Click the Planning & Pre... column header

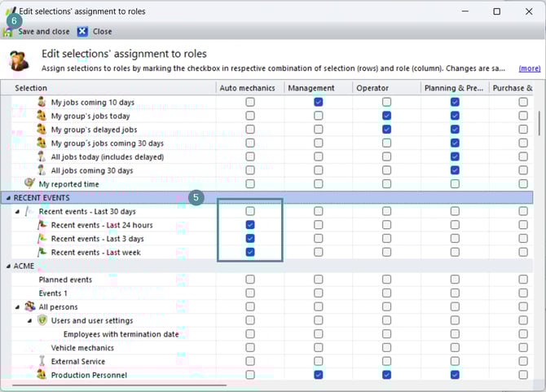point(455,88)
